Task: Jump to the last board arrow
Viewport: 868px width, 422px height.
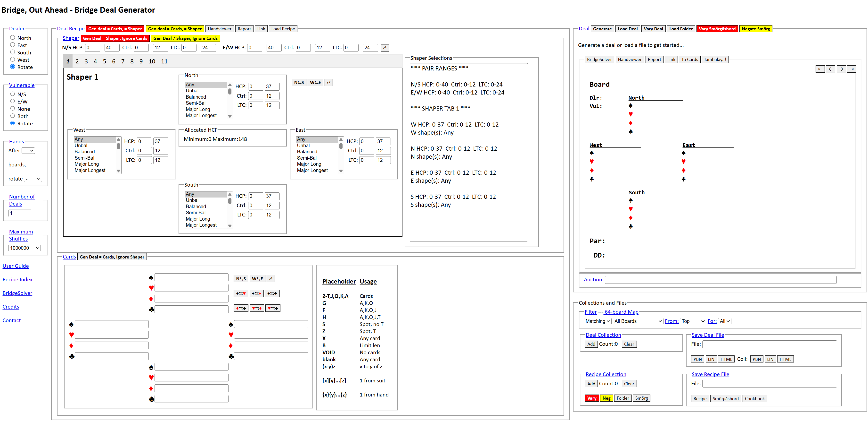Action: pyautogui.click(x=852, y=69)
